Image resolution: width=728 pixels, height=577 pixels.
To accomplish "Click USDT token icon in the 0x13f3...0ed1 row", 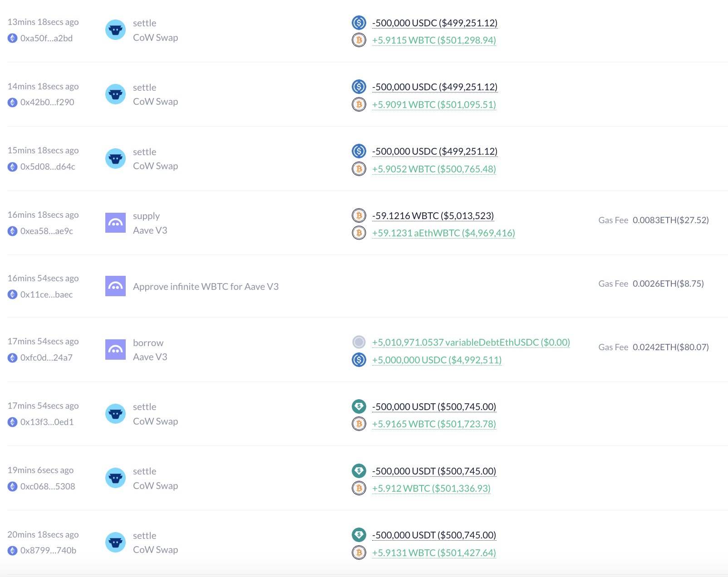I will (359, 406).
